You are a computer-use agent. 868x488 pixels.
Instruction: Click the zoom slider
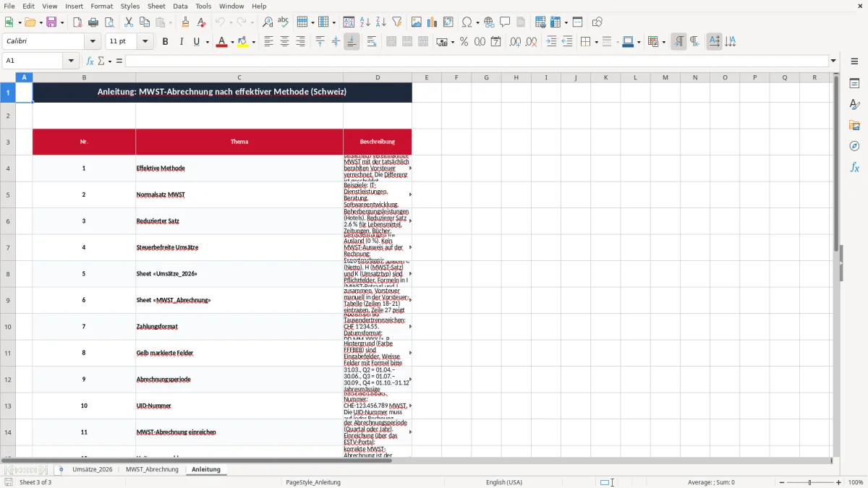[809, 482]
